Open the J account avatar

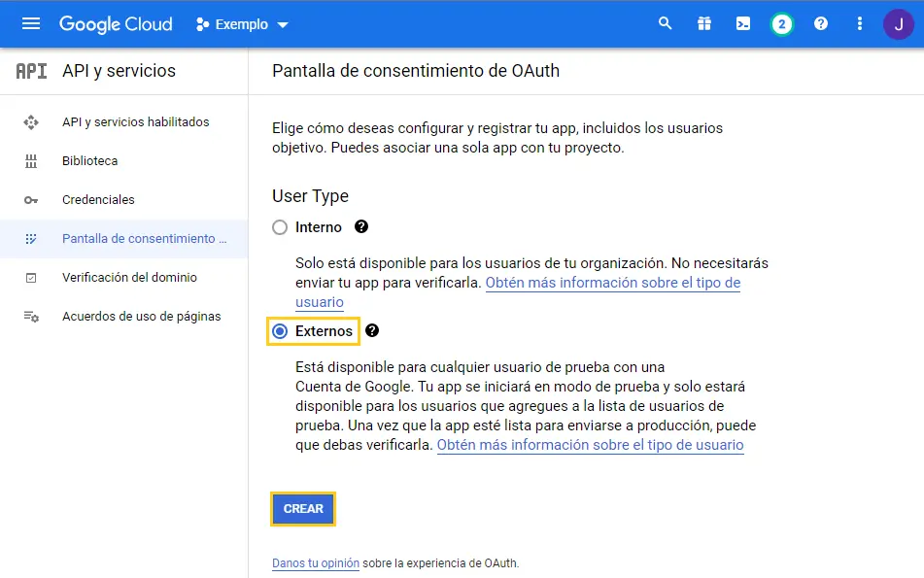(x=899, y=24)
